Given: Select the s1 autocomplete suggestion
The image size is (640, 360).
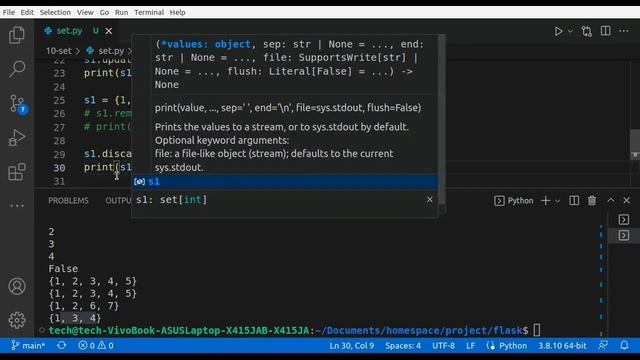Looking at the screenshot, I should pos(284,182).
